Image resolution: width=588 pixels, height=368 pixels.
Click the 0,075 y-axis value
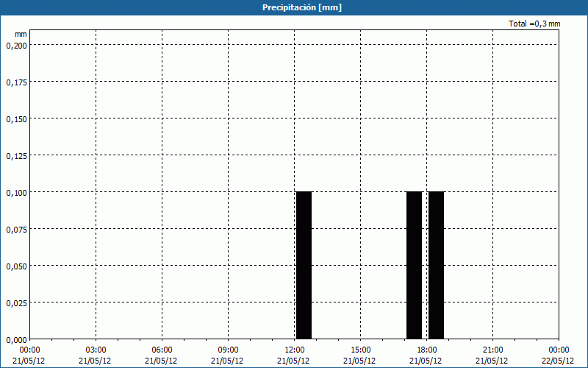(16, 230)
